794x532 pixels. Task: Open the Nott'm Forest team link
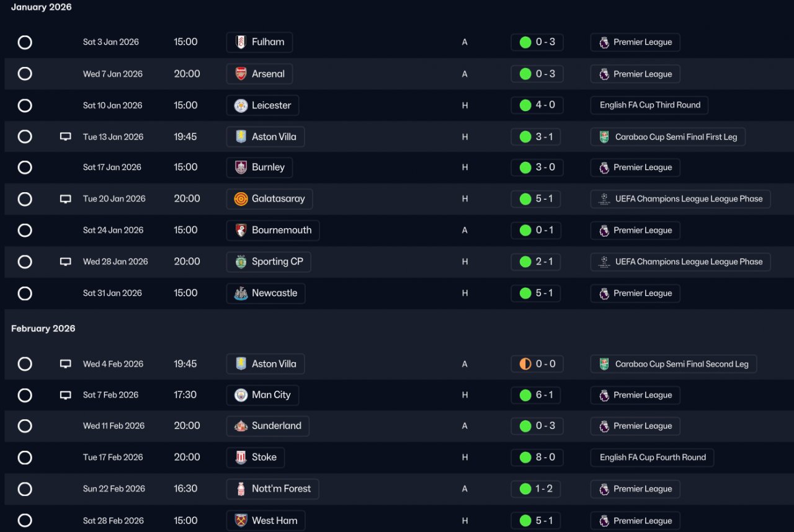281,489
